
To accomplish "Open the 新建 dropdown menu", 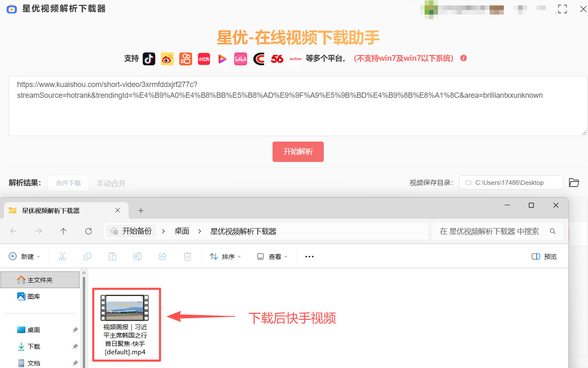I will [25, 256].
